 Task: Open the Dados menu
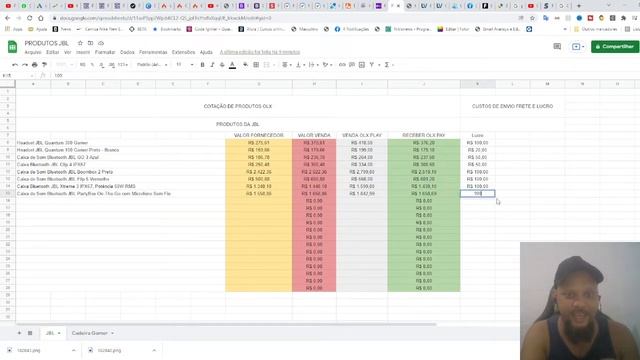click(x=127, y=52)
